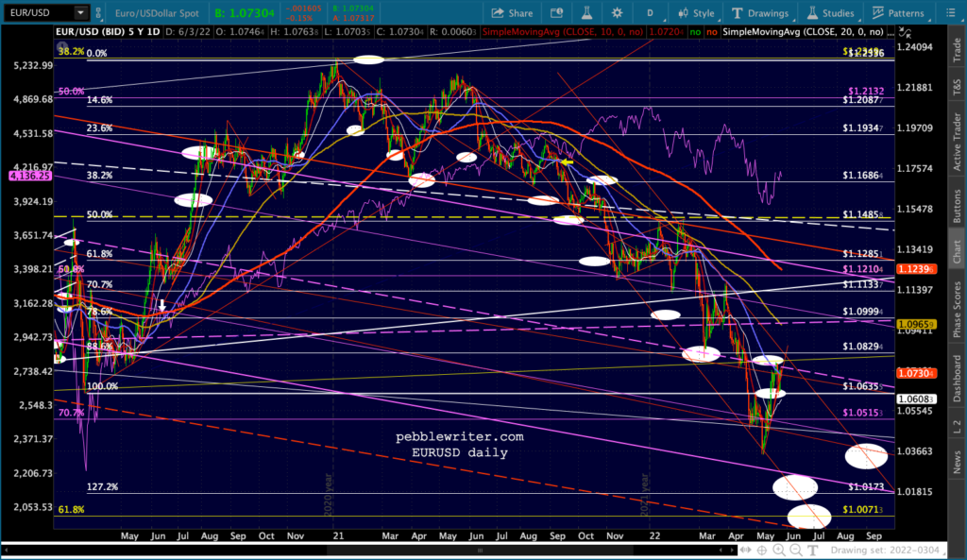Click the account/wallet icon in toolbar
967x560 pixels.
click(x=556, y=13)
